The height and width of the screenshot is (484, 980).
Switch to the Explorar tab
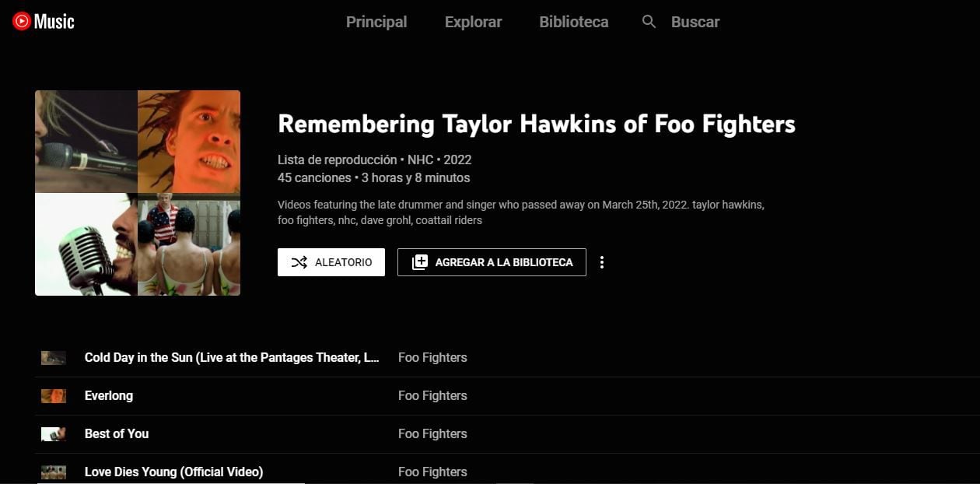[473, 22]
